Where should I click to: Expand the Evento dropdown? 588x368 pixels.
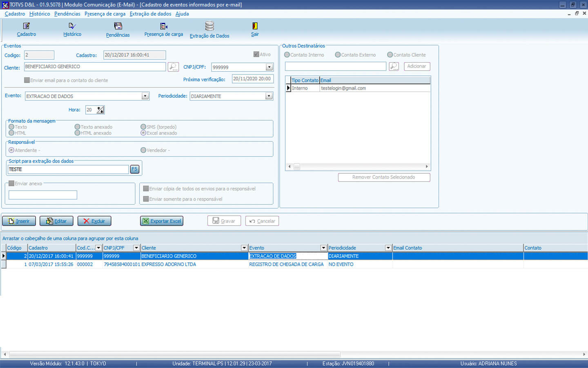tap(145, 96)
